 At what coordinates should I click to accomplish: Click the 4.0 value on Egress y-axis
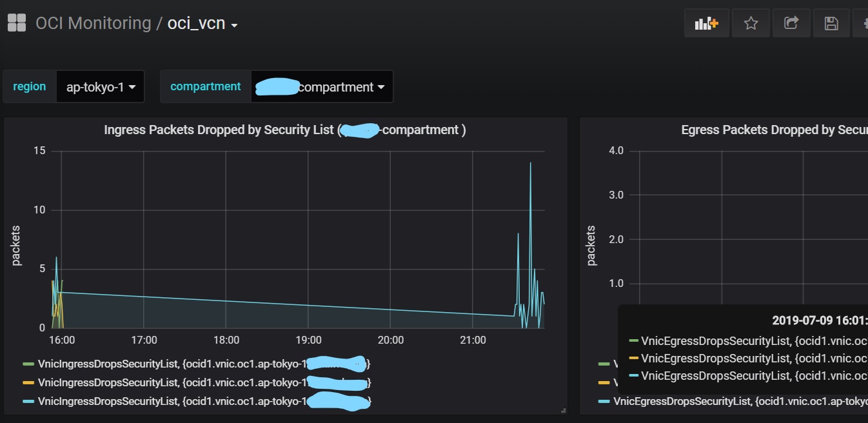point(616,150)
